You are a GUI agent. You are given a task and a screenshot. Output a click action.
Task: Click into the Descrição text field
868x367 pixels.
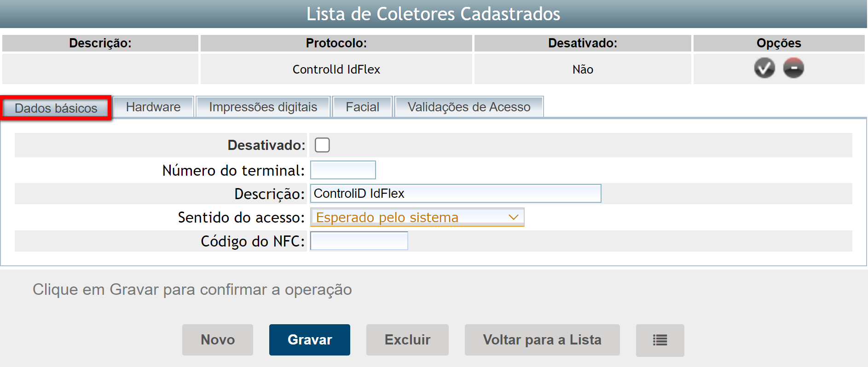coord(455,194)
